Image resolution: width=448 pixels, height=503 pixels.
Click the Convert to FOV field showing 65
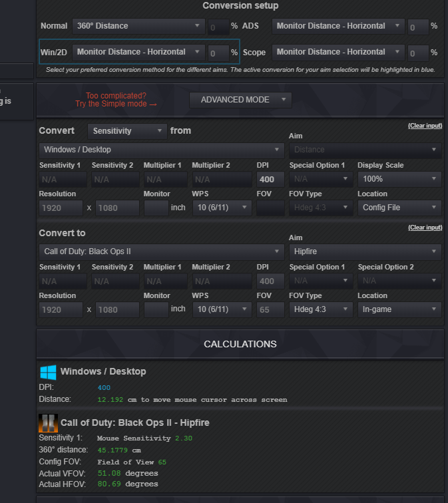click(x=270, y=309)
